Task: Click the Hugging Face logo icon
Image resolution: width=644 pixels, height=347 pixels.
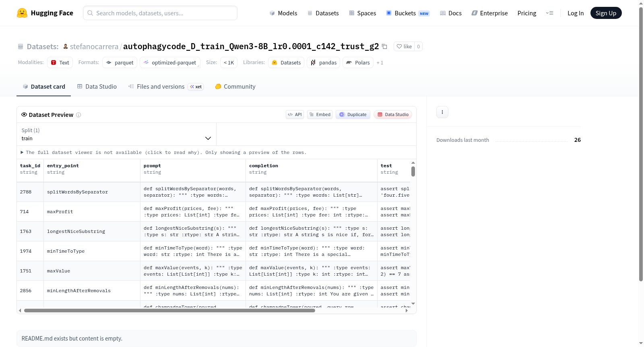Action: pos(22,13)
